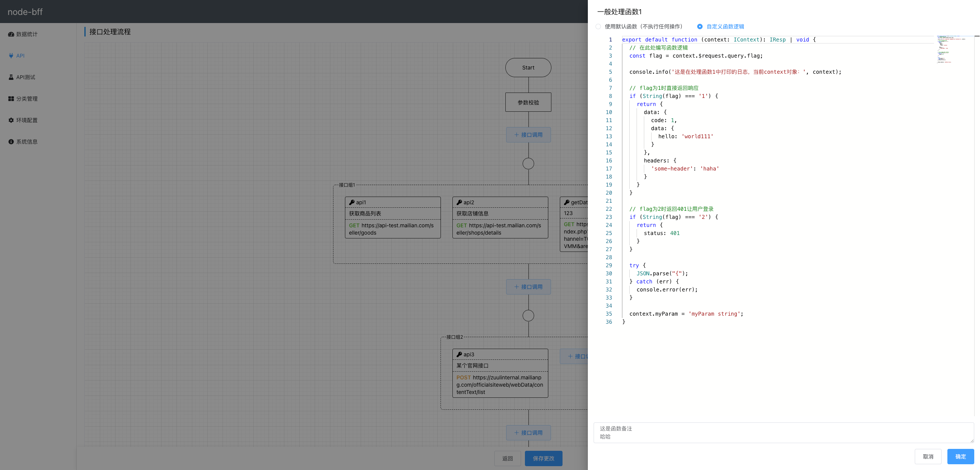
Task: Click the key icon on api1 card
Action: point(352,202)
